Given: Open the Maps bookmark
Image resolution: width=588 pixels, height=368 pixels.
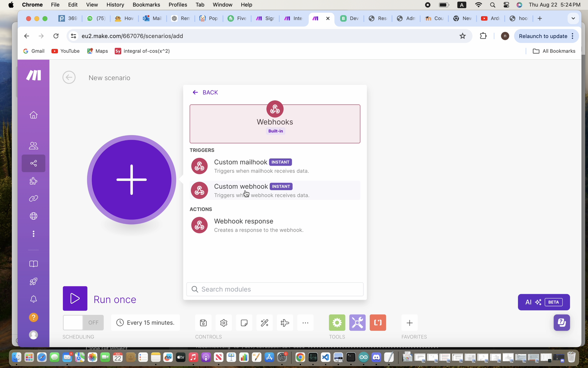Looking at the screenshot, I should point(97,51).
